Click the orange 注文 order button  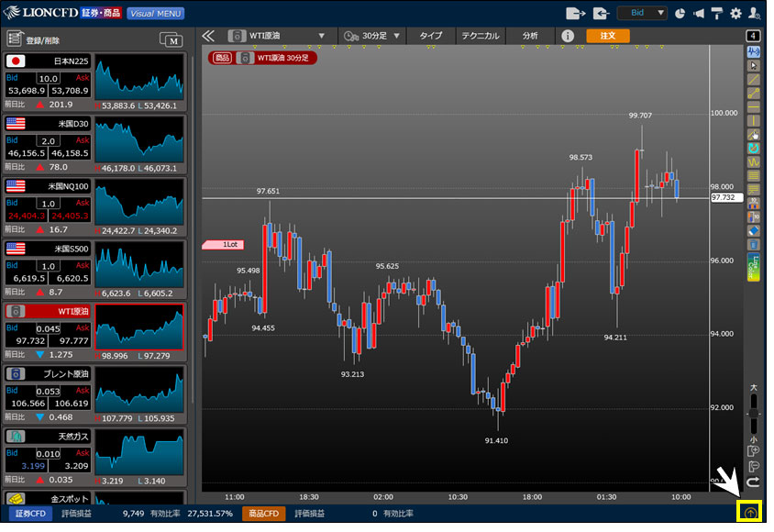point(607,36)
